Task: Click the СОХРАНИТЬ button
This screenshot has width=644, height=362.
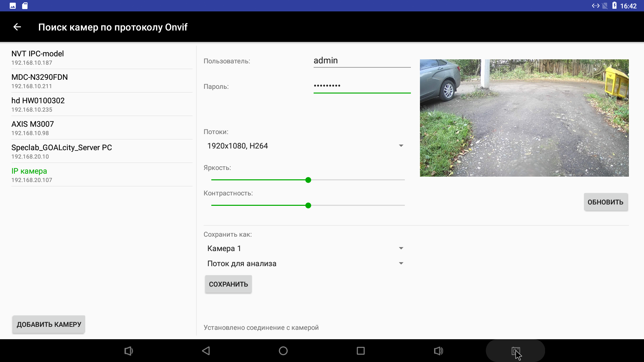Action: click(x=228, y=284)
